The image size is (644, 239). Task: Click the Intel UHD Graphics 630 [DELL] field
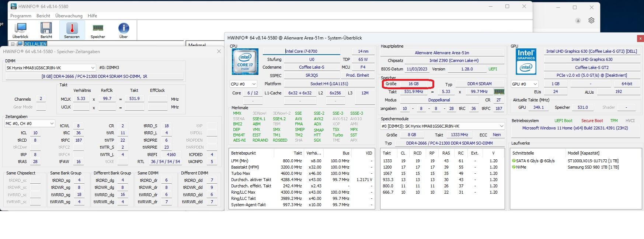(x=591, y=51)
